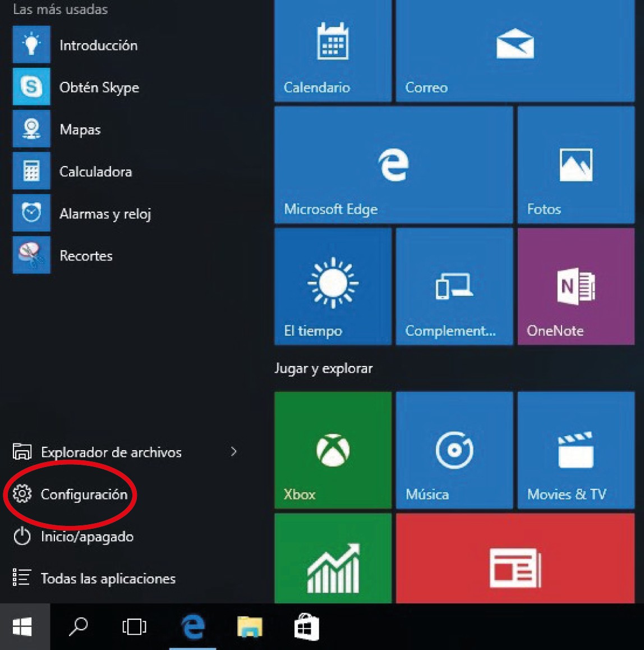This screenshot has height=650, width=644.
Task: Open the Introducción lightbulb icon
Action: pyautogui.click(x=31, y=44)
